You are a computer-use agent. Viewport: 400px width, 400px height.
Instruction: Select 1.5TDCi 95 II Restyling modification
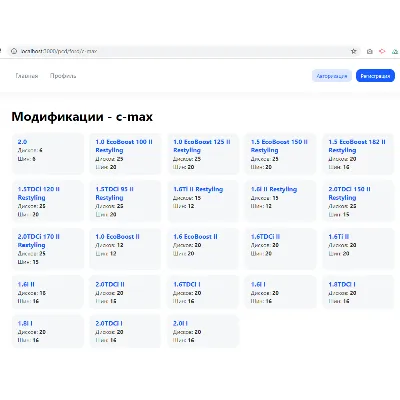click(114, 193)
